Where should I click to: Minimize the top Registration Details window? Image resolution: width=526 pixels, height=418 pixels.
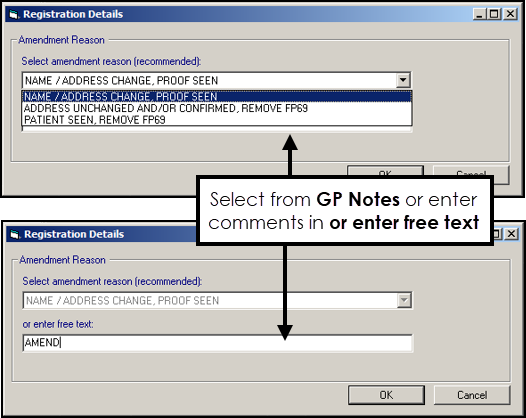(x=480, y=14)
